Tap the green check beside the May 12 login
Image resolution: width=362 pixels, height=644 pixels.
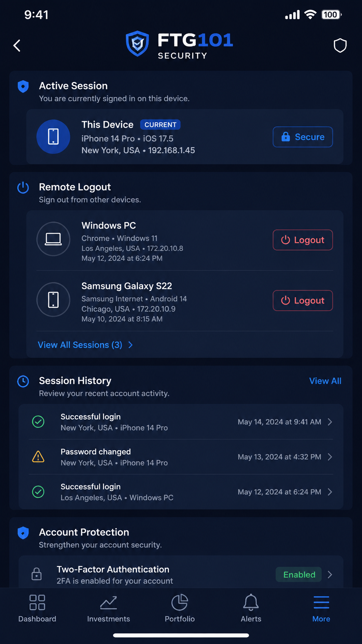tap(38, 492)
